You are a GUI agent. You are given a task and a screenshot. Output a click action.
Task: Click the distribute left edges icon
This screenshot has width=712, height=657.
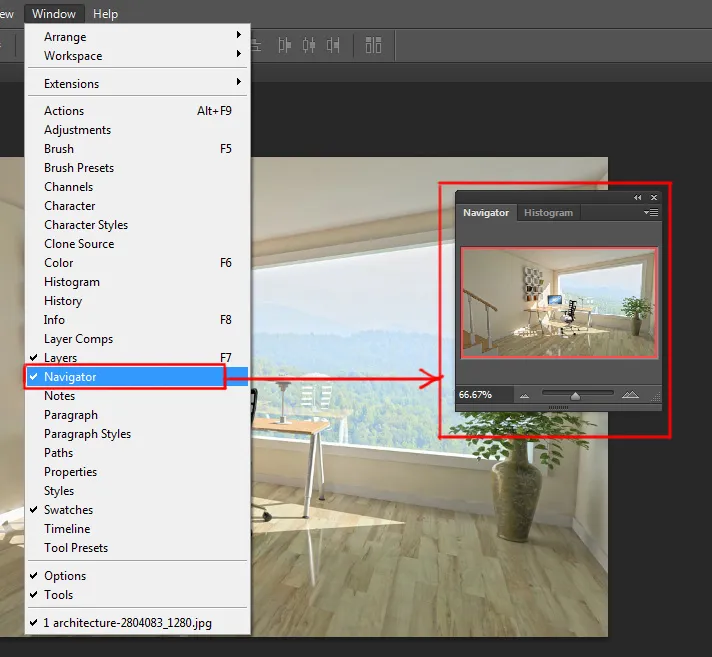point(285,45)
